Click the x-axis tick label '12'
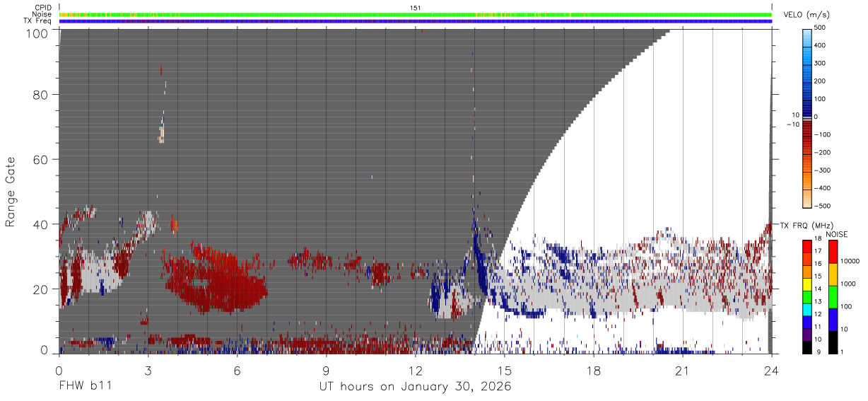 click(x=416, y=371)
